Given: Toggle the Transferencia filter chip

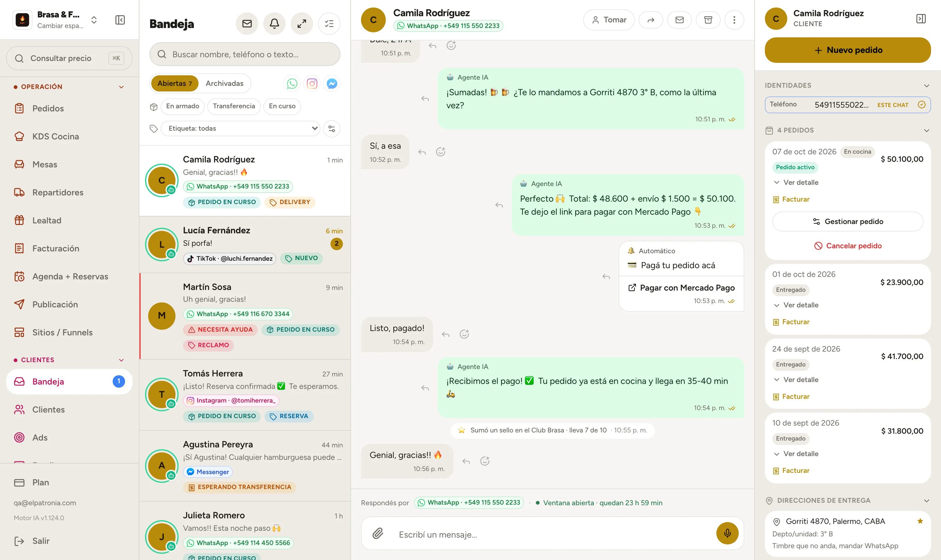Looking at the screenshot, I should [x=234, y=106].
